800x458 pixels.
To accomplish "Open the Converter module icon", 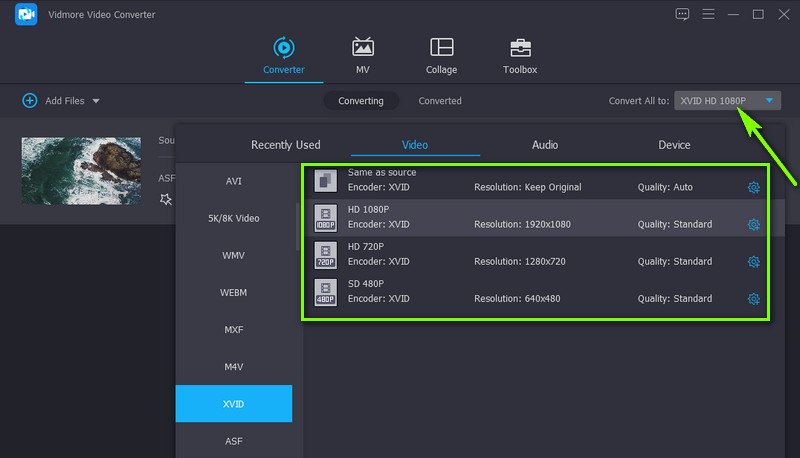I will tap(284, 47).
